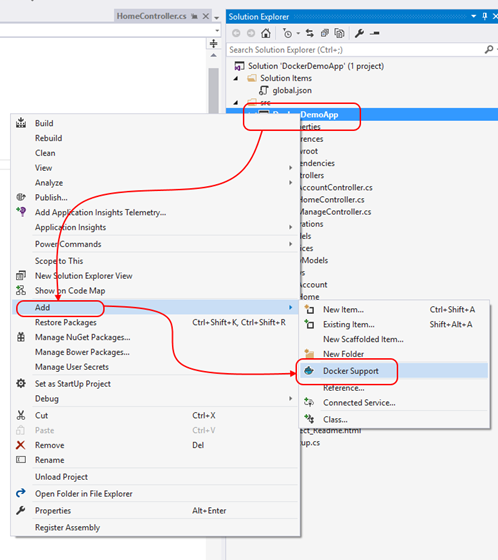Select global.json in Solution Explorer
The height and width of the screenshot is (560, 498).
coord(292,90)
